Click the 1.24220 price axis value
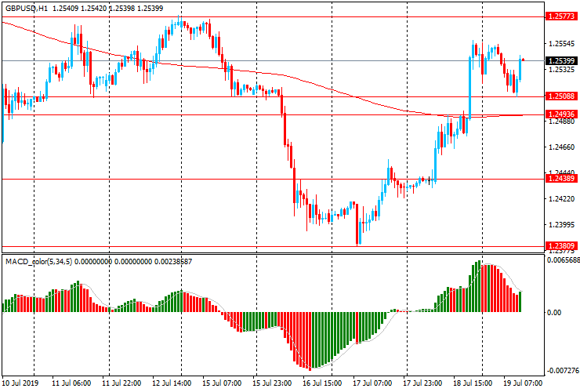580x392 pixels. pyautogui.click(x=561, y=199)
